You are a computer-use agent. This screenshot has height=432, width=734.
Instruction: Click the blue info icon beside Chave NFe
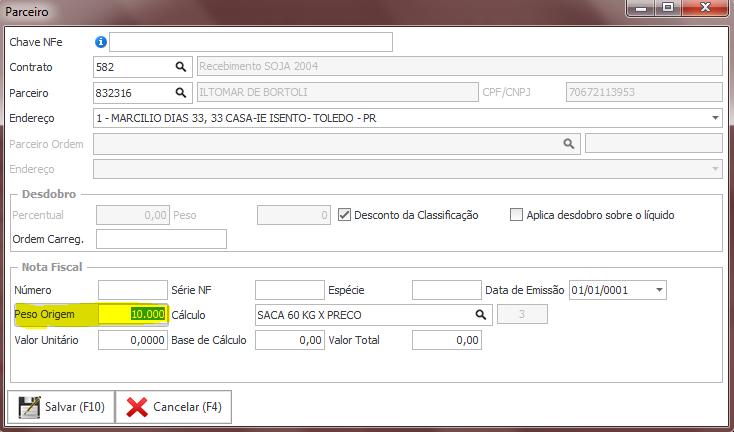click(x=101, y=42)
